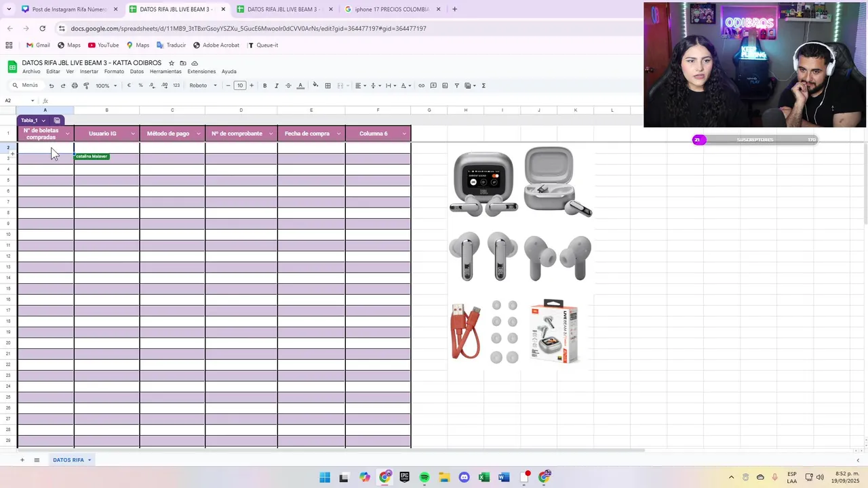
Task: Open Spotify from the taskbar
Action: click(425, 478)
